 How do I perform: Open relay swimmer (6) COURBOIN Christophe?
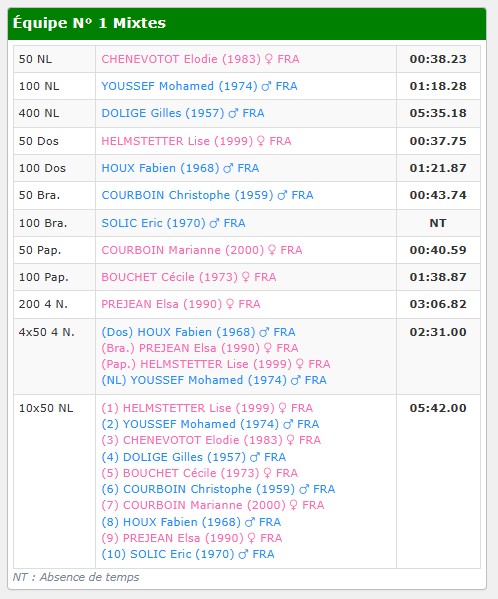218,489
